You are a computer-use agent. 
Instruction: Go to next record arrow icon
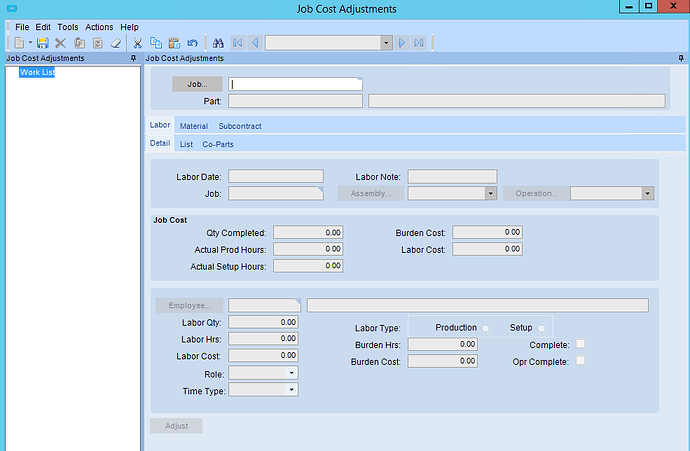402,43
